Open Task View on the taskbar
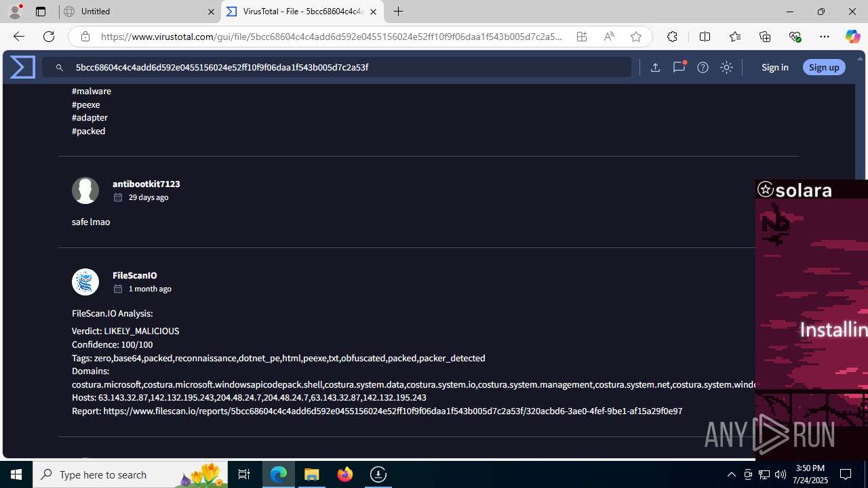Screen dimensions: 868x488 (244, 474)
